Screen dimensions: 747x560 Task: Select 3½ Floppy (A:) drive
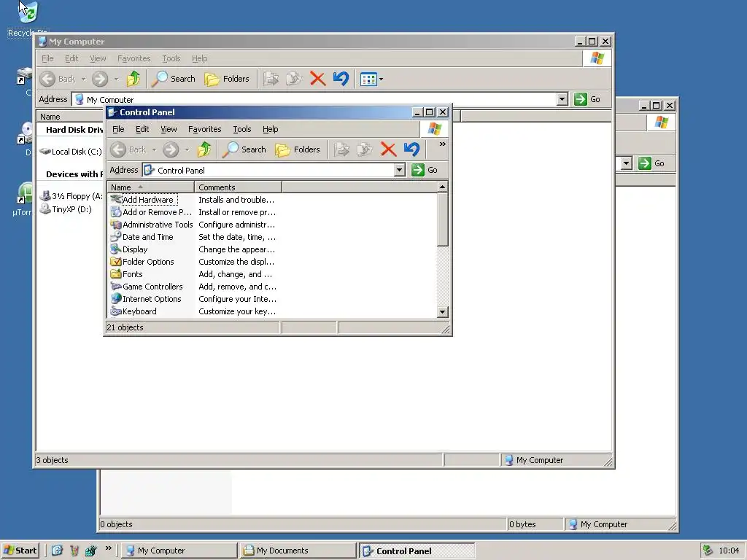[72, 196]
